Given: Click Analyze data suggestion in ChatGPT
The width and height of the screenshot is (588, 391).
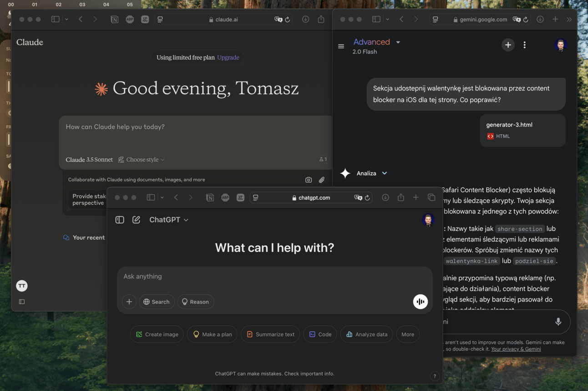Looking at the screenshot, I should click(x=367, y=334).
